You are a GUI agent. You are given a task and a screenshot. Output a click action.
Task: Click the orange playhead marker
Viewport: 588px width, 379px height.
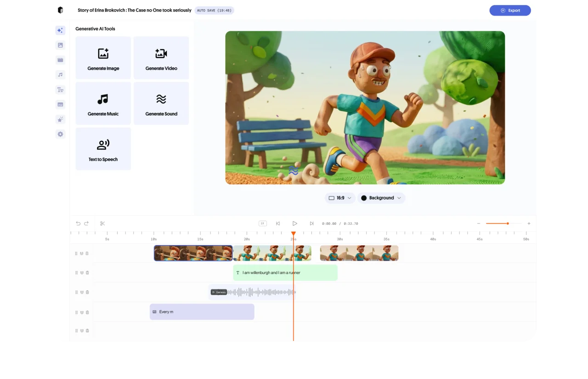[x=294, y=234]
